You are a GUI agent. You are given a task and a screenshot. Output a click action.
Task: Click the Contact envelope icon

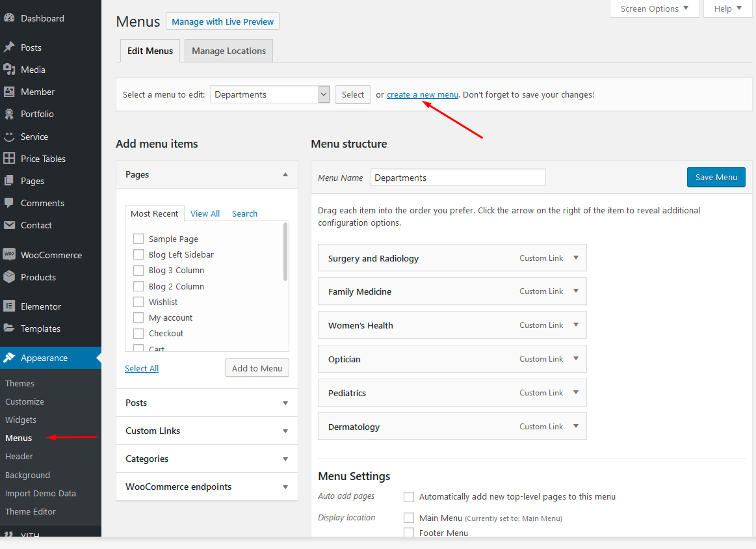[9, 225]
